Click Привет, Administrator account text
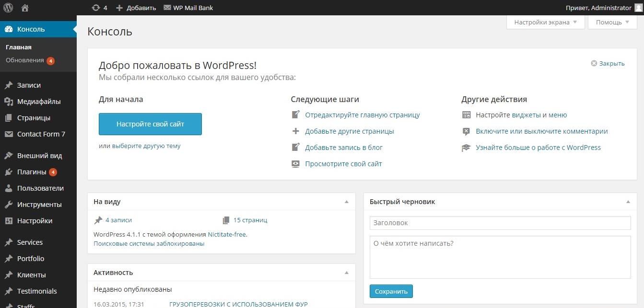Screen dimensions: 644x308 tap(598, 8)
